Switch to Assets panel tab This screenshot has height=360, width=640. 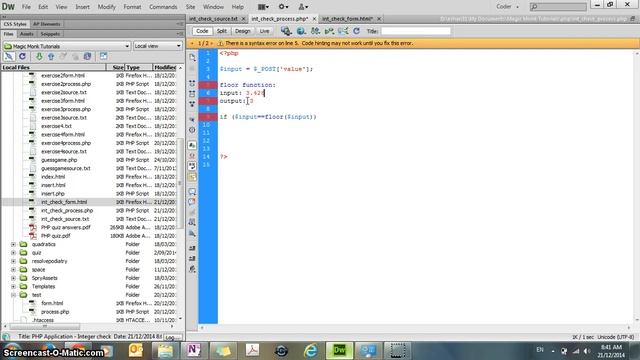coord(27,34)
